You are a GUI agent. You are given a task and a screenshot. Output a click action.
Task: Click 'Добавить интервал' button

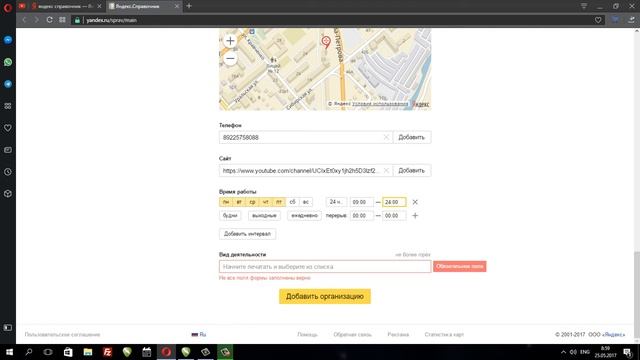pos(247,234)
